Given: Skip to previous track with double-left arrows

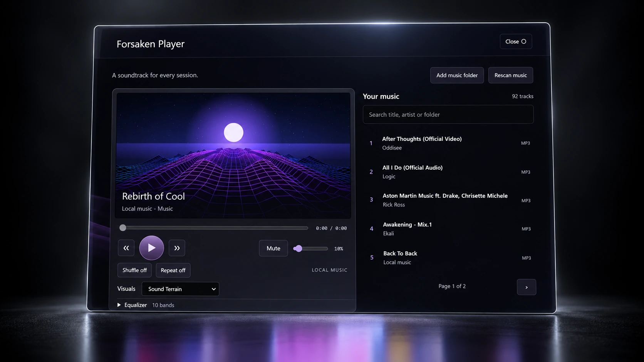Looking at the screenshot, I should (x=126, y=248).
